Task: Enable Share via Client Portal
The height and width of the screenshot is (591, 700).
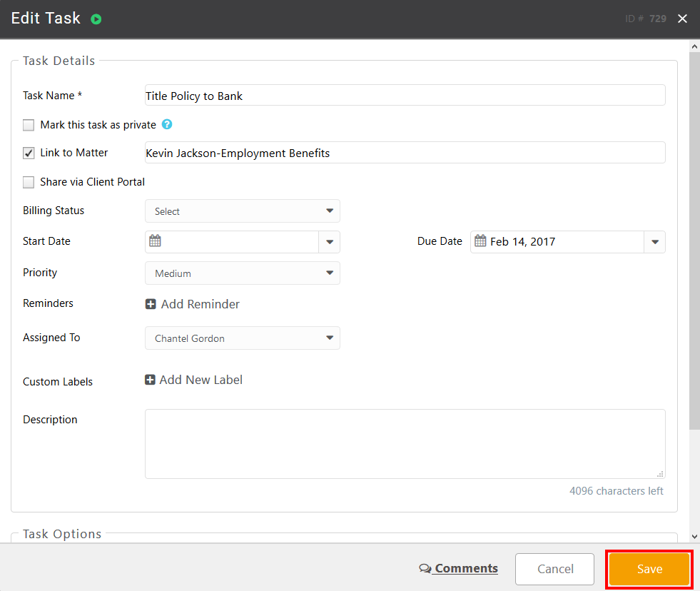Action: point(29,182)
